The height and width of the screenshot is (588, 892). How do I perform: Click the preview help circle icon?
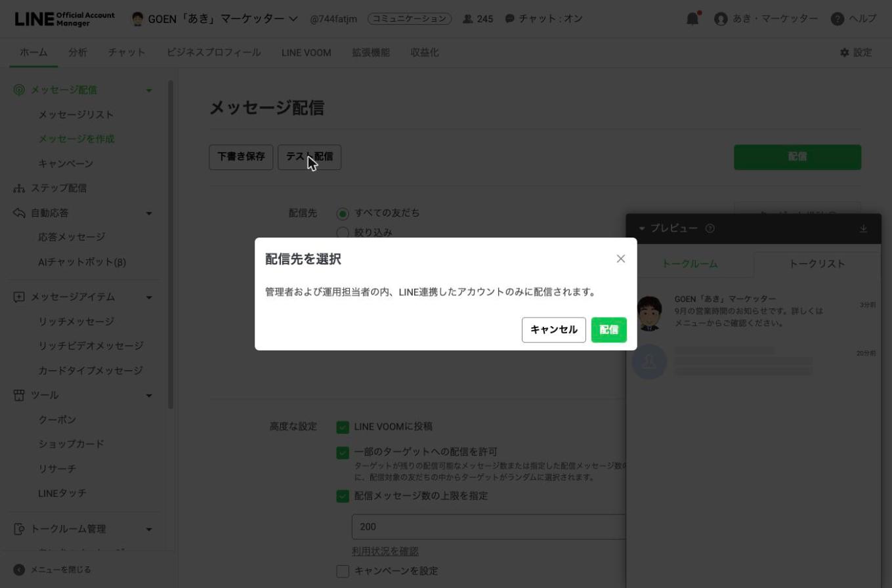710,228
